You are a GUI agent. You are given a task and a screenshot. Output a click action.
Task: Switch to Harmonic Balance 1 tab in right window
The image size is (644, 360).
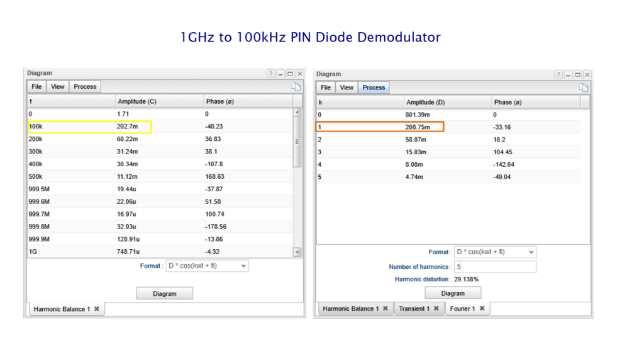coord(350,308)
